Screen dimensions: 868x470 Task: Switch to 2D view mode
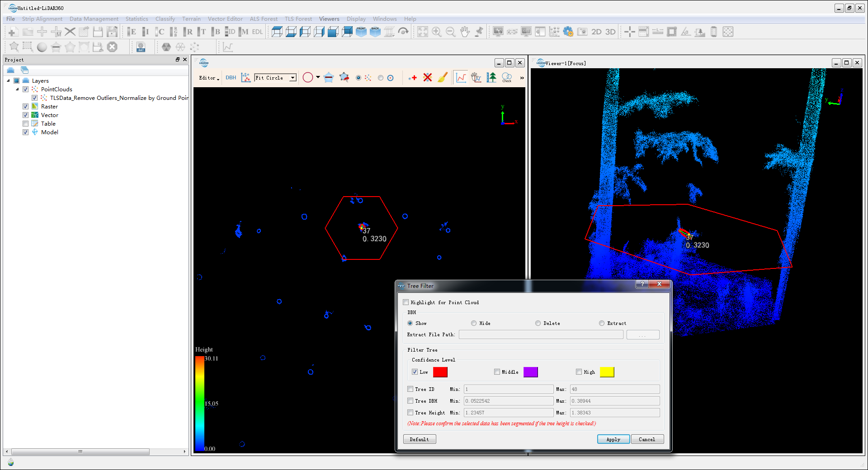pyautogui.click(x=597, y=32)
